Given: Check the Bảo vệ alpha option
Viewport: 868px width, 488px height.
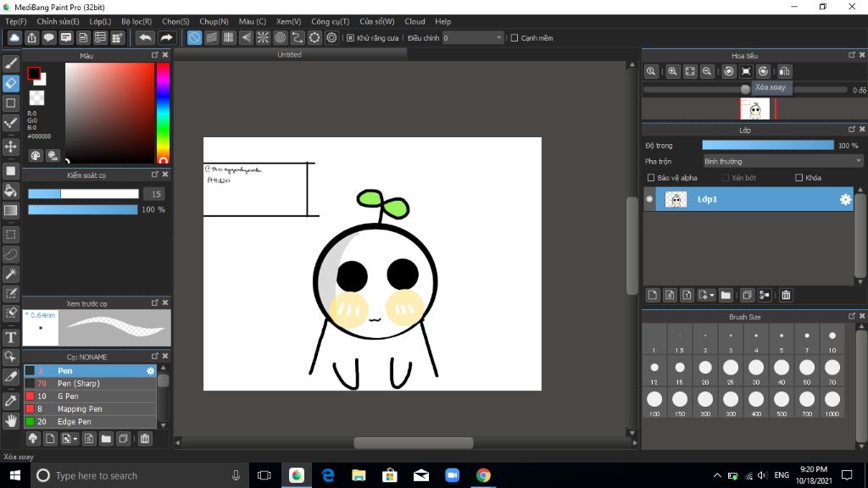Looking at the screenshot, I should (x=651, y=178).
